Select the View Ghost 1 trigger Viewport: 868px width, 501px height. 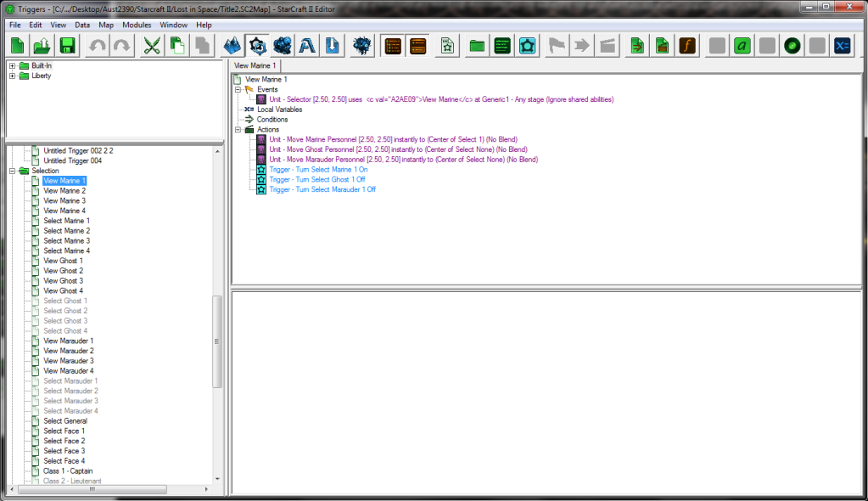click(63, 261)
